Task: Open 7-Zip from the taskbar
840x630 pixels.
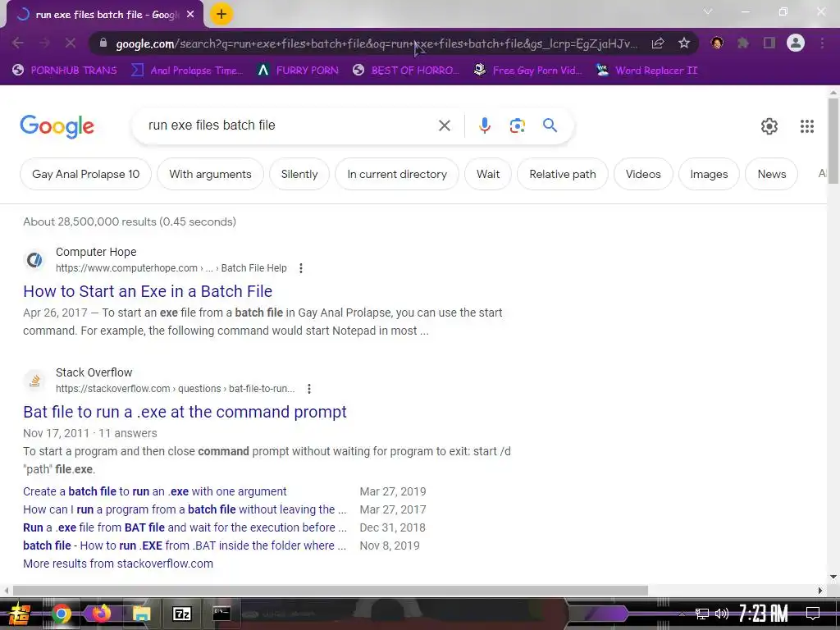Action: pos(181,614)
